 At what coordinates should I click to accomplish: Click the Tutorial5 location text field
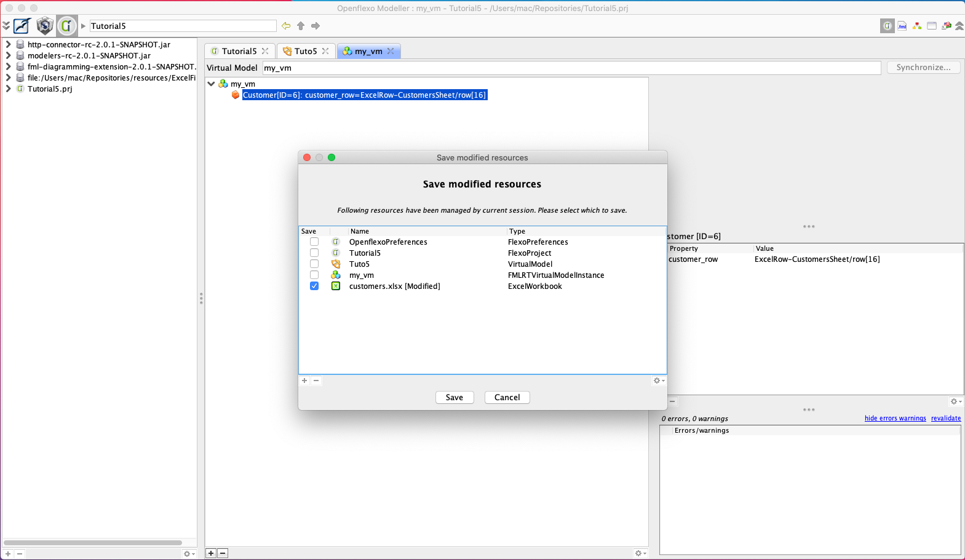[x=183, y=26]
